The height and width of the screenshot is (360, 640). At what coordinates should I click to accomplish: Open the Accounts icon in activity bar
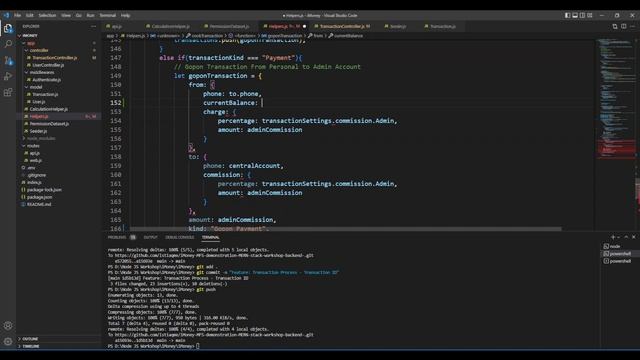(8, 325)
